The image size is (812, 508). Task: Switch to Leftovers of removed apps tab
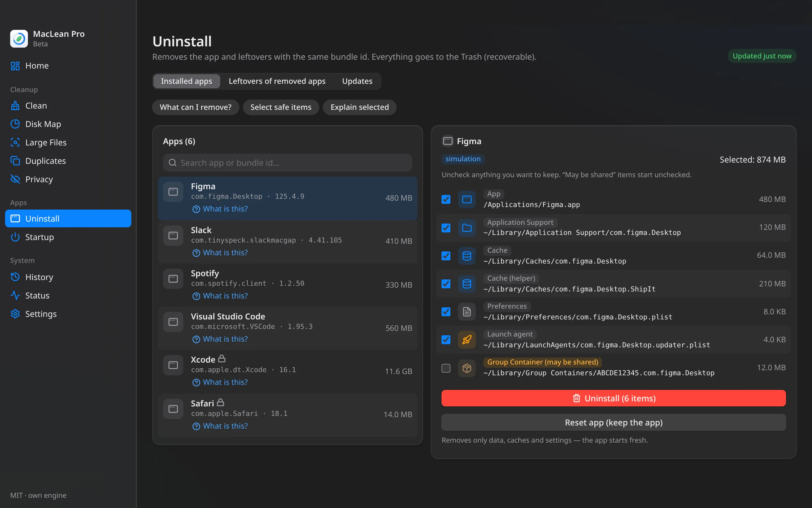point(277,81)
